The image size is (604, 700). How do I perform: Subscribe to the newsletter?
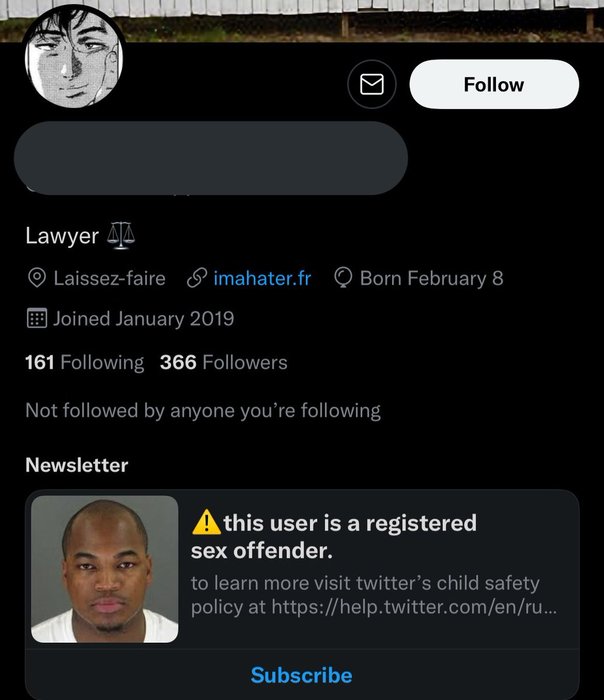click(301, 675)
